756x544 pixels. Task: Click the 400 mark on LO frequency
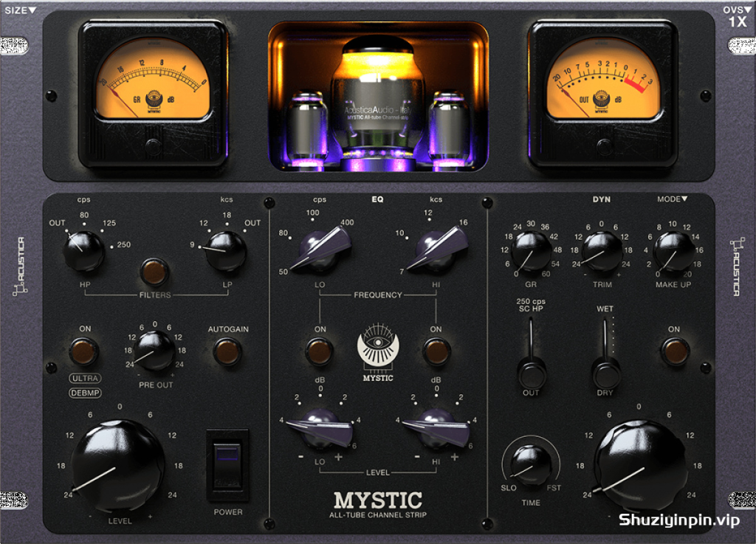coord(347,223)
